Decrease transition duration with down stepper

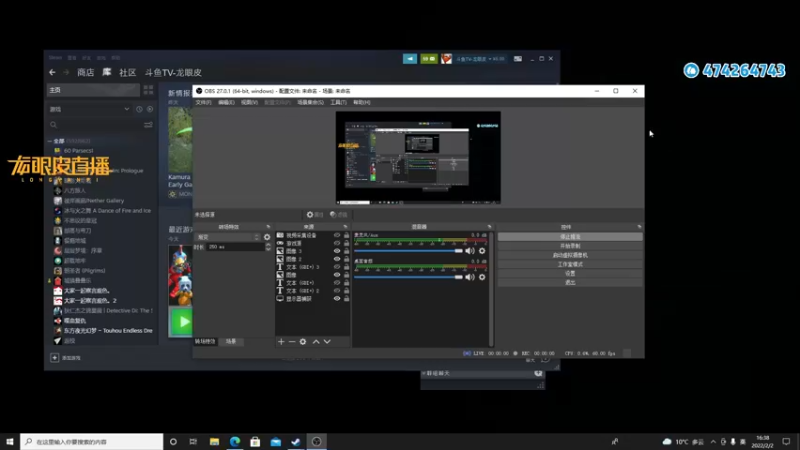[x=268, y=249]
